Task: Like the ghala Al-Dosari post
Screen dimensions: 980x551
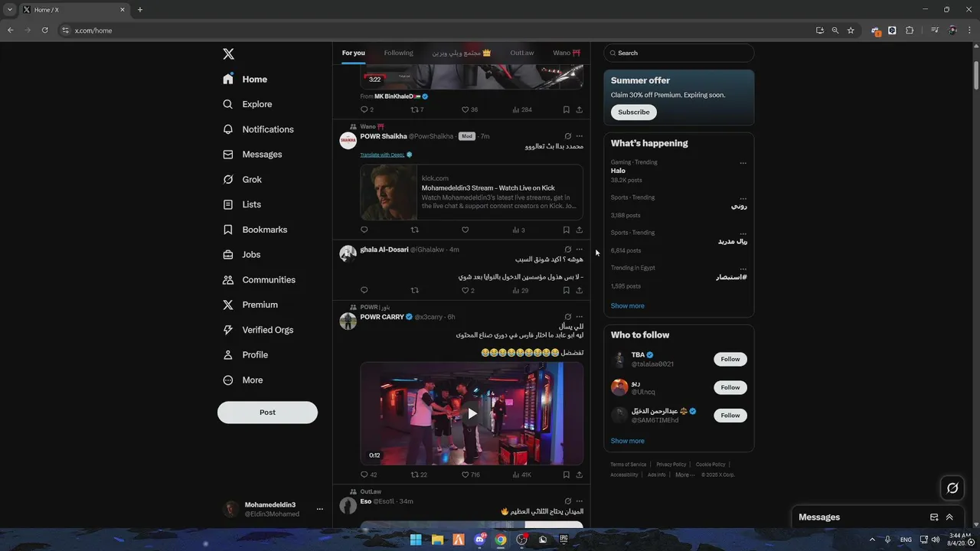Action: [465, 290]
